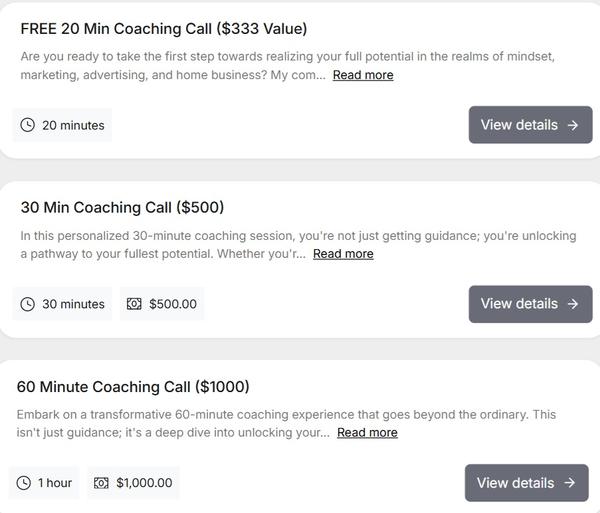
Task: Select FREE 20 Min Coaching Call title
Action: pos(164,29)
